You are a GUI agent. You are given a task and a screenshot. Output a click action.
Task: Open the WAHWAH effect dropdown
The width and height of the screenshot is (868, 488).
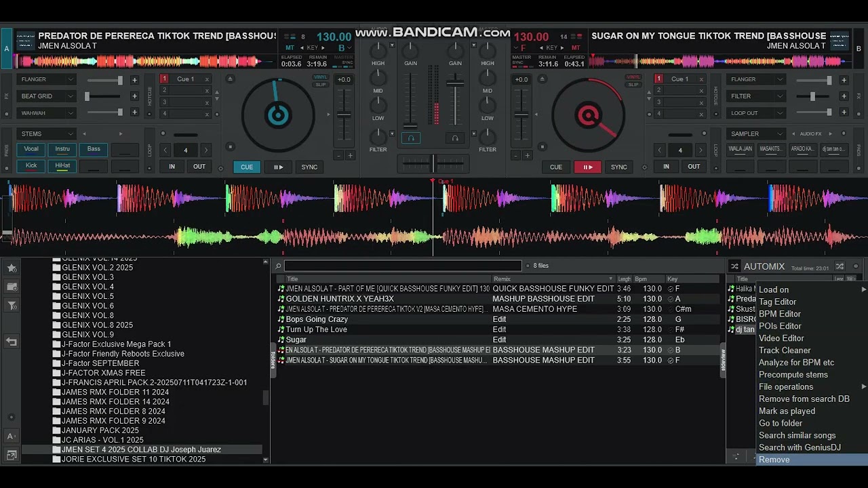[46, 113]
